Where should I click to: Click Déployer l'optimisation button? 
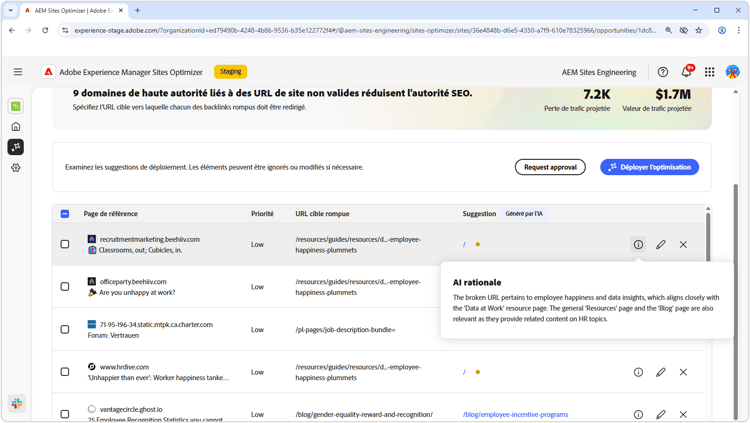click(x=649, y=167)
